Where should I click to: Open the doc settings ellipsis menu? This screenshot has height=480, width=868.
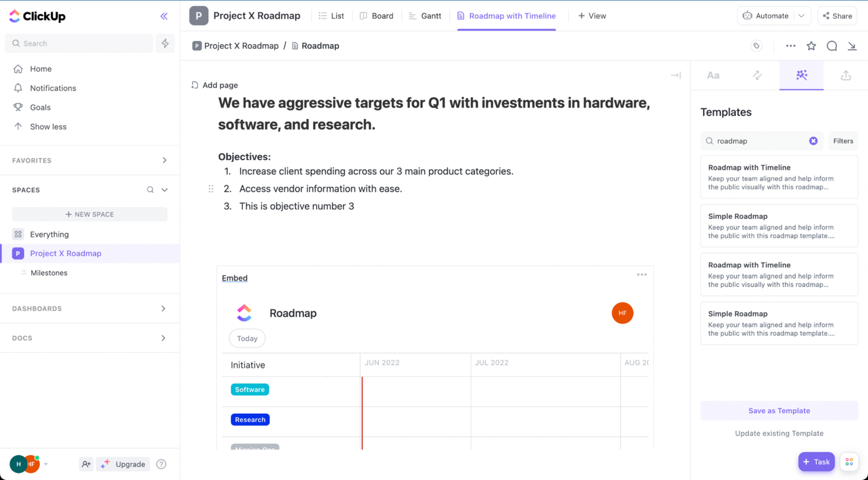click(x=791, y=45)
